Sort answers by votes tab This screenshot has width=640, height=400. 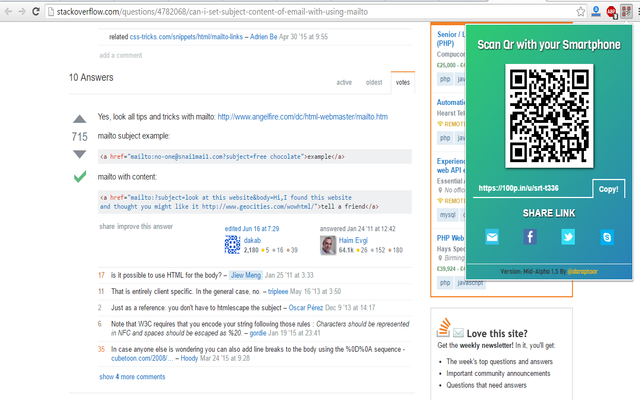pos(402,82)
